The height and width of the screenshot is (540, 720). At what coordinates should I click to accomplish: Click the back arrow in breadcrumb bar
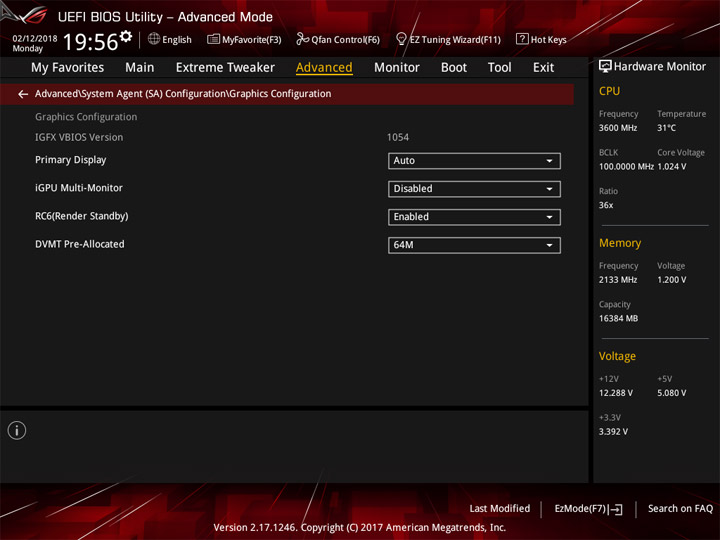(23, 94)
